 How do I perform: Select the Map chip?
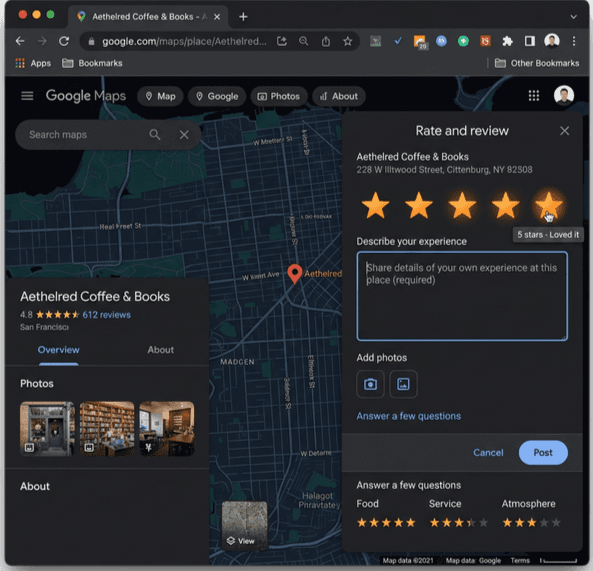tap(160, 96)
